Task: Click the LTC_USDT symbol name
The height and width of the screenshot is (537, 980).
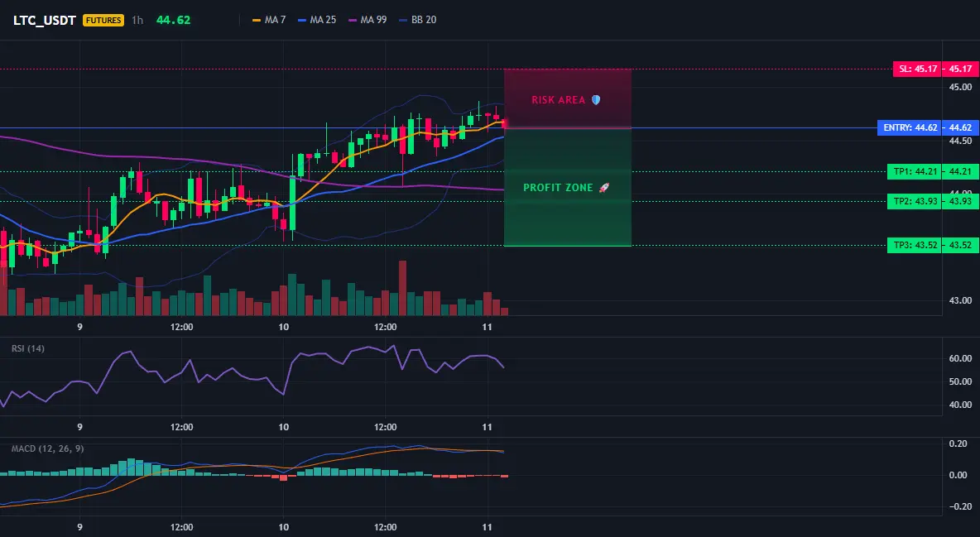Action: pyautogui.click(x=45, y=20)
